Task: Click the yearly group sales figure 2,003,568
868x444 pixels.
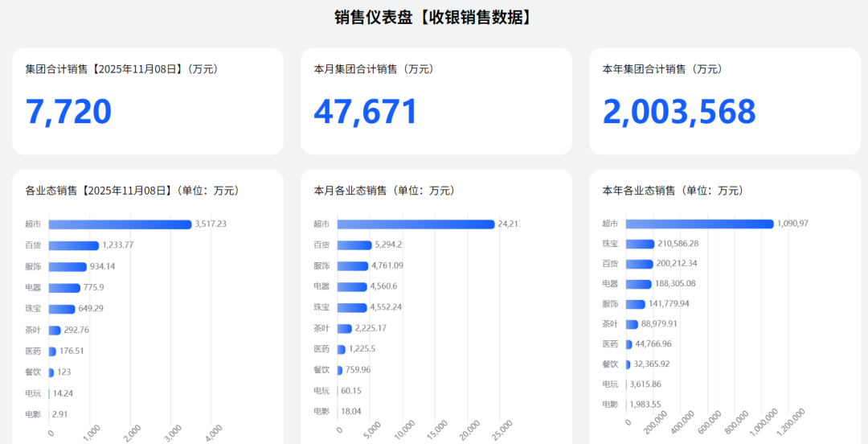Action: tap(679, 112)
